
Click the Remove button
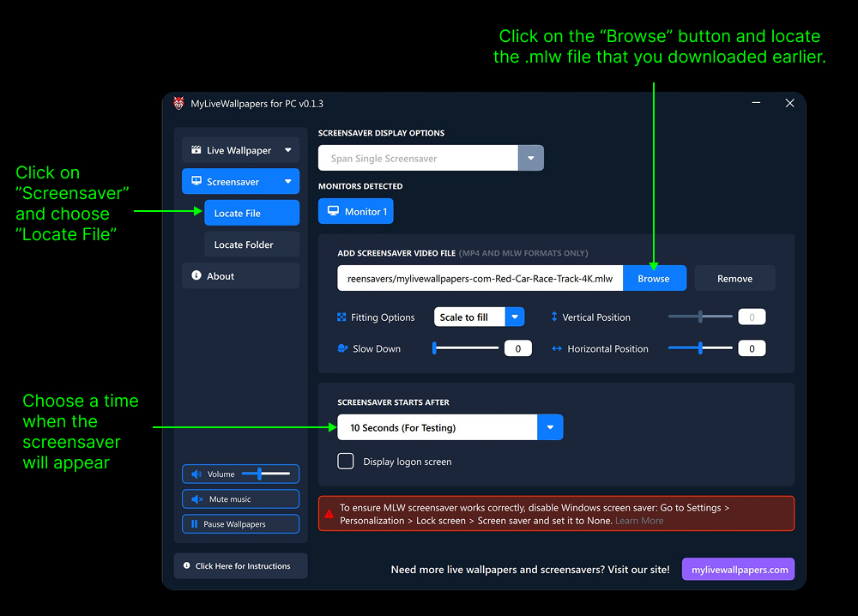tap(734, 278)
